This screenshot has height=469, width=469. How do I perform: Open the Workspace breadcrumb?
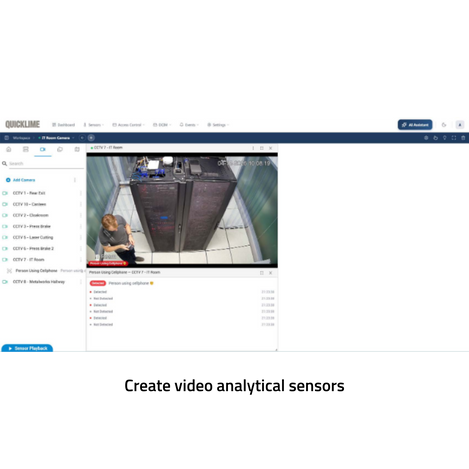click(x=21, y=138)
